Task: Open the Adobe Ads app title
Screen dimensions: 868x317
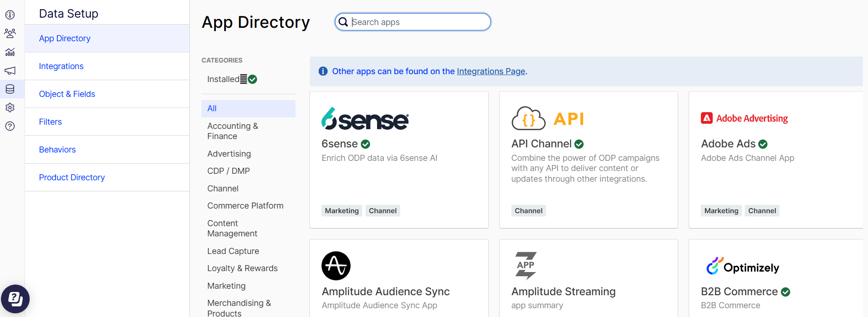Action: click(728, 144)
